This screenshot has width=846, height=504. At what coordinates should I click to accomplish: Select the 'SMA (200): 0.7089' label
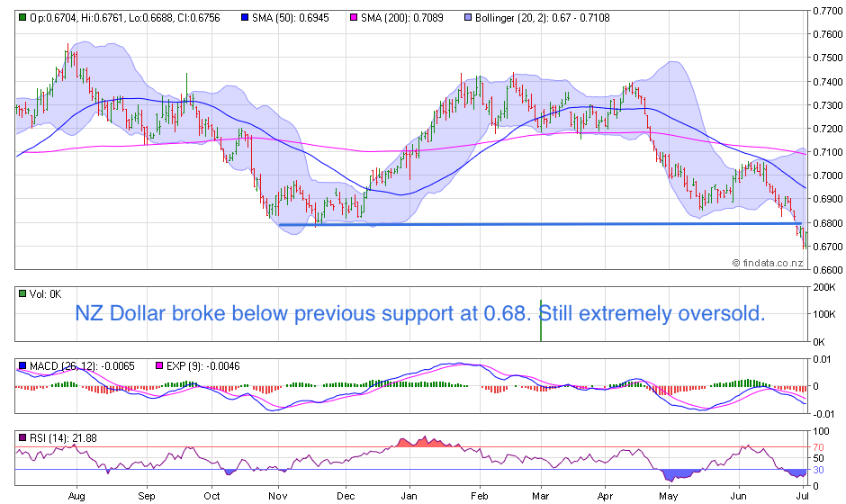click(402, 18)
